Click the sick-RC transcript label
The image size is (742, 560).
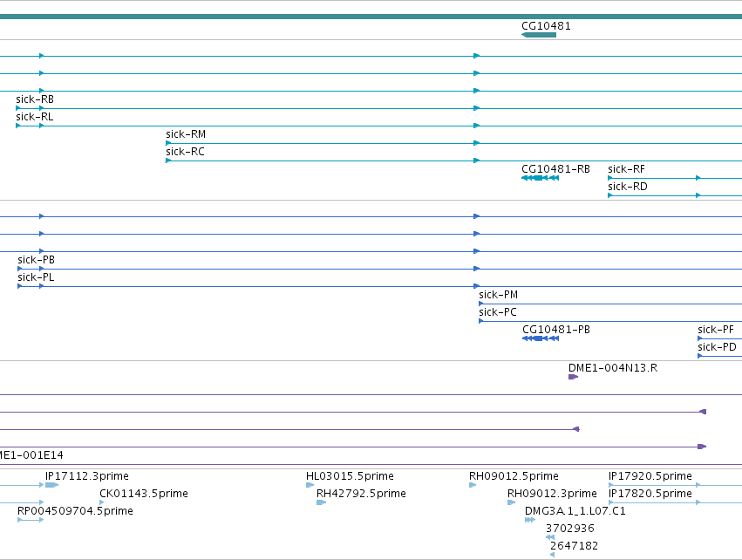point(185,152)
